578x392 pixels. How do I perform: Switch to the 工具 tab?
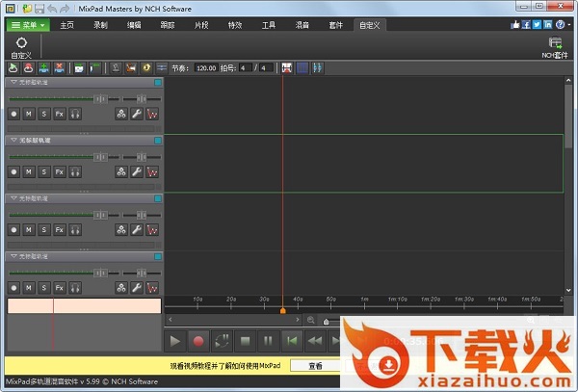[269, 25]
